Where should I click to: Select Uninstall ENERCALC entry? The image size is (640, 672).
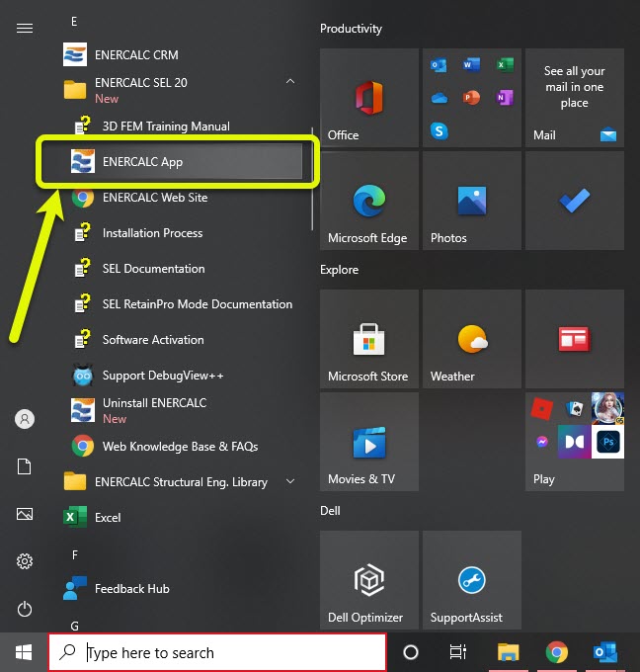click(180, 410)
